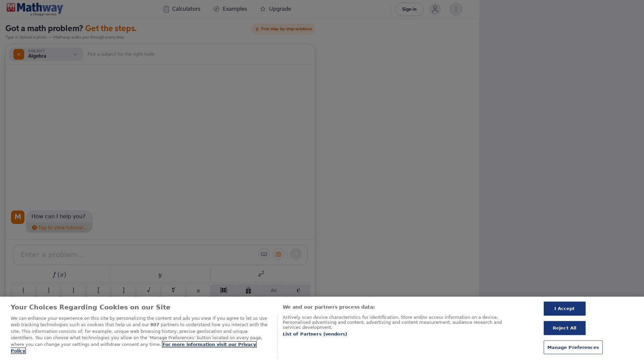Open the Examples page
The width and height of the screenshot is (644, 362).
[x=230, y=9]
